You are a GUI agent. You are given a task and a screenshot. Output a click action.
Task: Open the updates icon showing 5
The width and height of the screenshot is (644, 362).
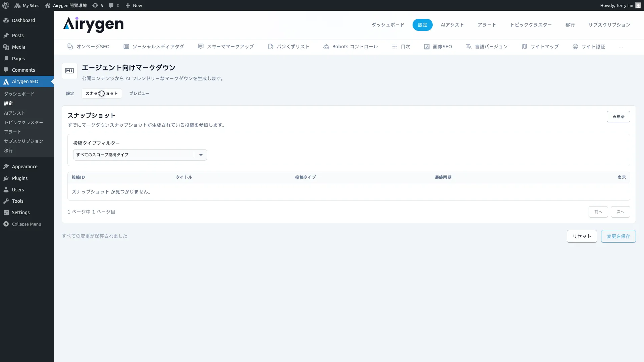(95, 5)
